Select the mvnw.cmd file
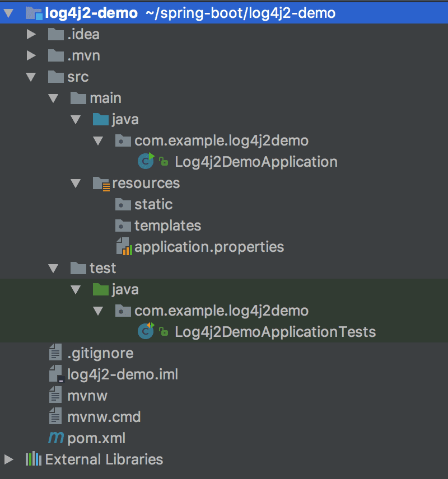The width and height of the screenshot is (448, 479). pyautogui.click(x=104, y=417)
